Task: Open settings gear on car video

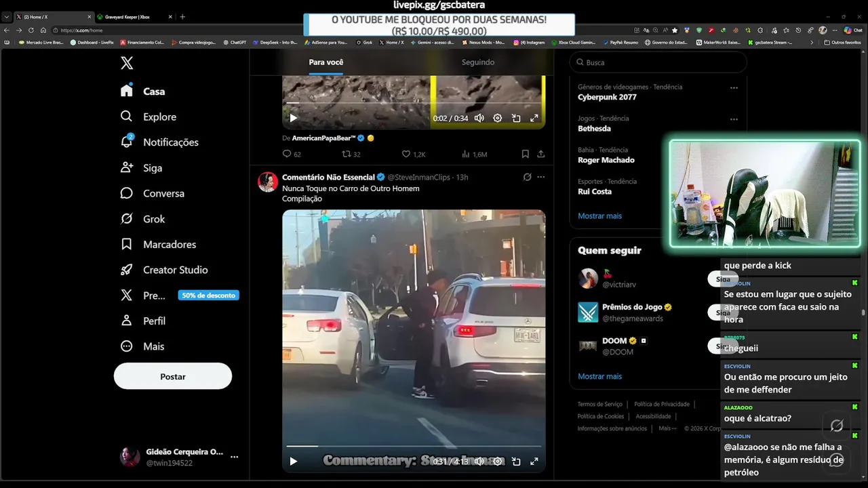Action: (498, 461)
